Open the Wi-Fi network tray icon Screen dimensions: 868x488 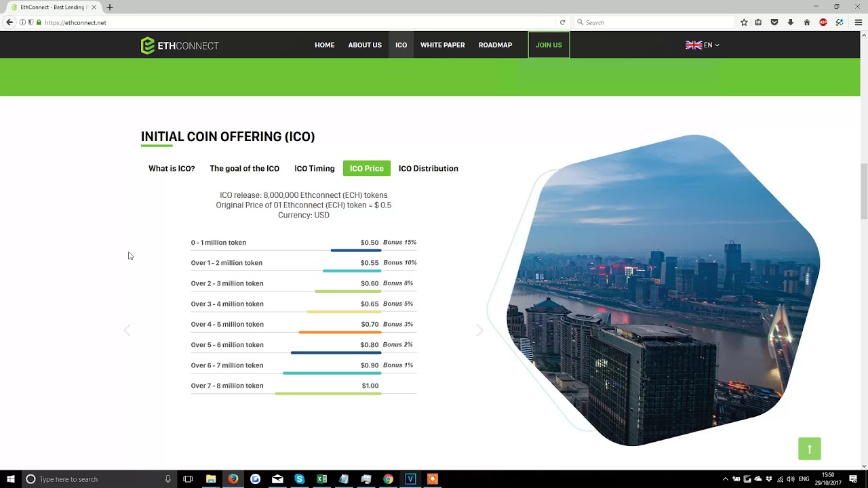pos(780,479)
